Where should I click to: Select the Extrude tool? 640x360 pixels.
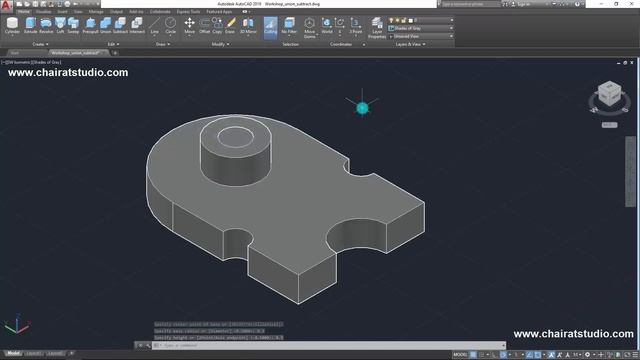31,26
